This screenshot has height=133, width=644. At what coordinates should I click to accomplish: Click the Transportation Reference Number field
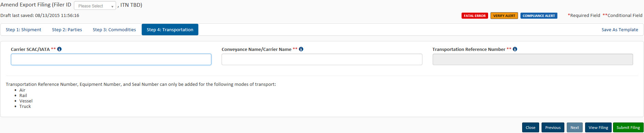[533, 59]
